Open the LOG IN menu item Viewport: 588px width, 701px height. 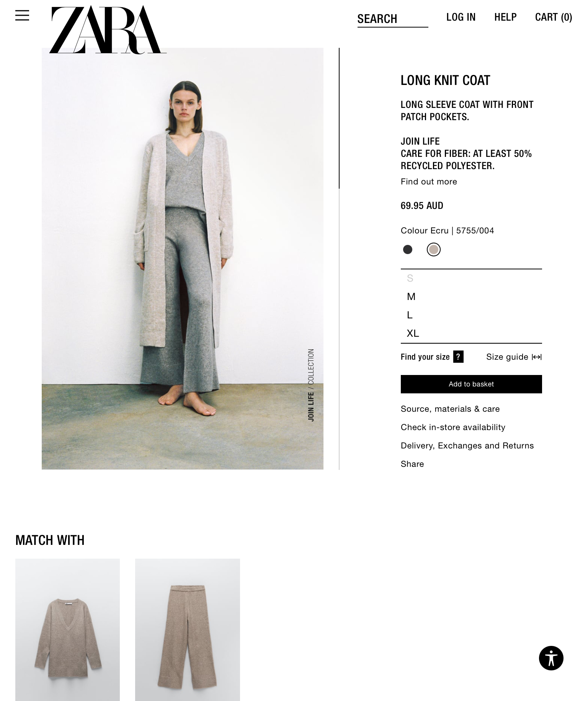pyautogui.click(x=461, y=17)
